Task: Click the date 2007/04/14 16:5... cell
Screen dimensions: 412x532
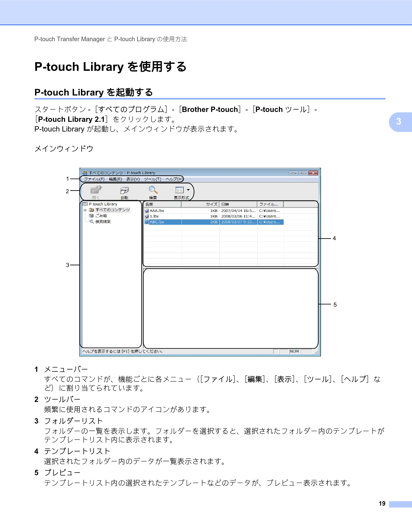Action: tap(238, 211)
